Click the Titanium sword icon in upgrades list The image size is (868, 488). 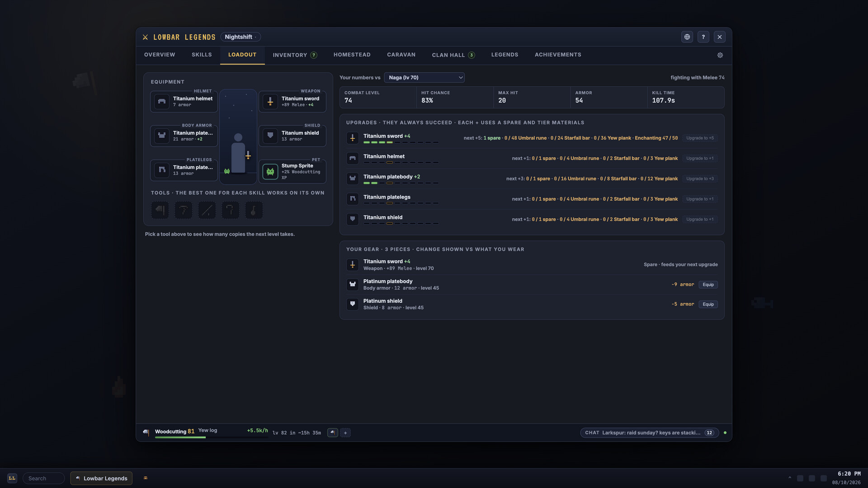[353, 138]
